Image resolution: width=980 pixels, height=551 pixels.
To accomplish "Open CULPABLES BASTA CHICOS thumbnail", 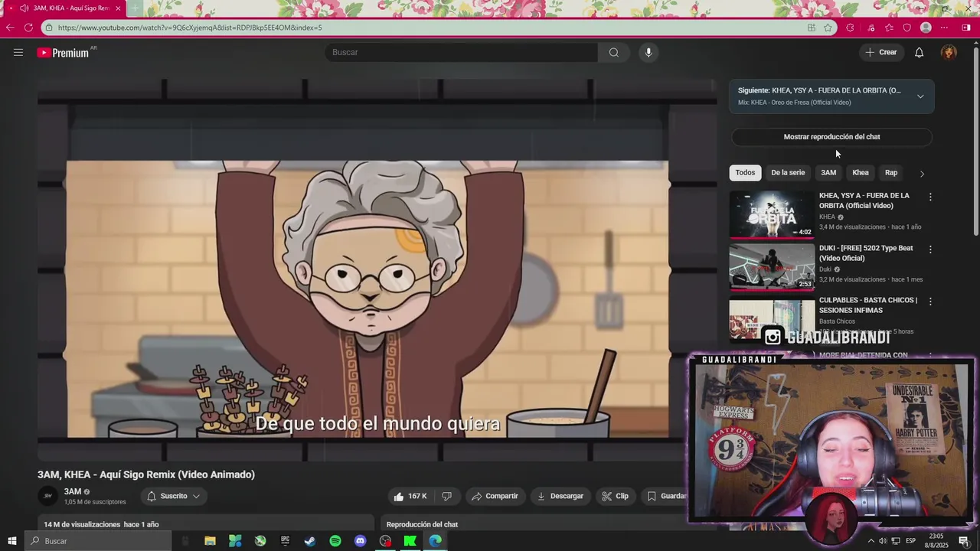I will (772, 319).
